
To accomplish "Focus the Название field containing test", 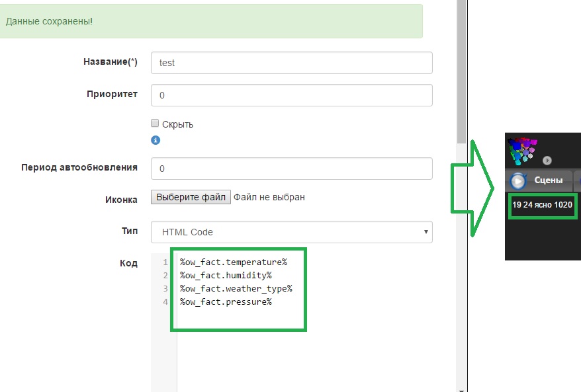I will (x=292, y=63).
